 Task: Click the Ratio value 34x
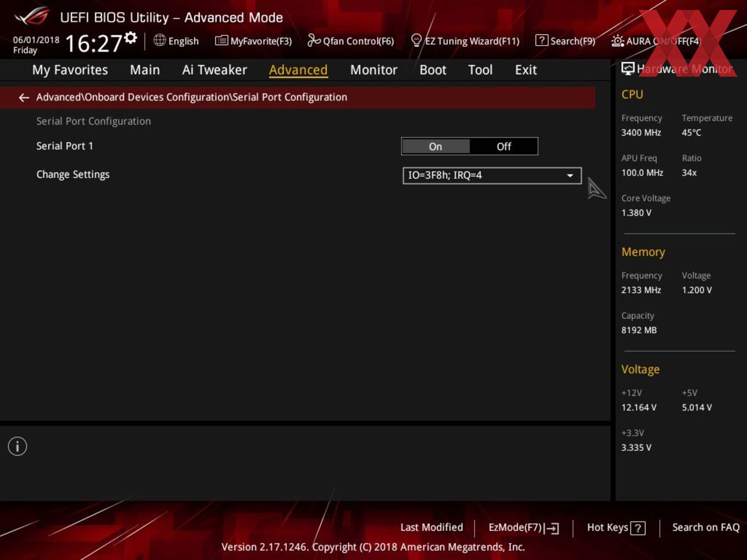click(689, 172)
